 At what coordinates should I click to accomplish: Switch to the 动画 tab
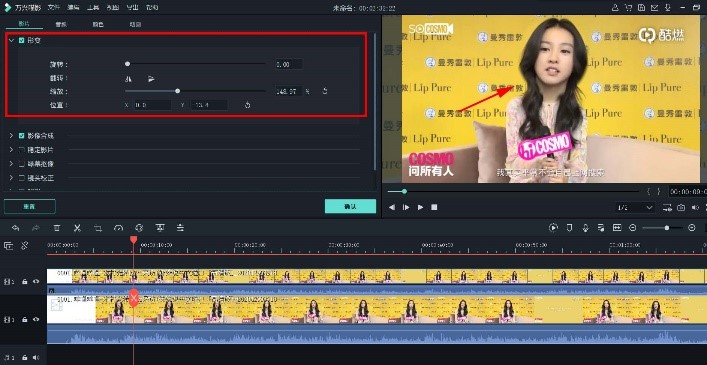[x=135, y=24]
